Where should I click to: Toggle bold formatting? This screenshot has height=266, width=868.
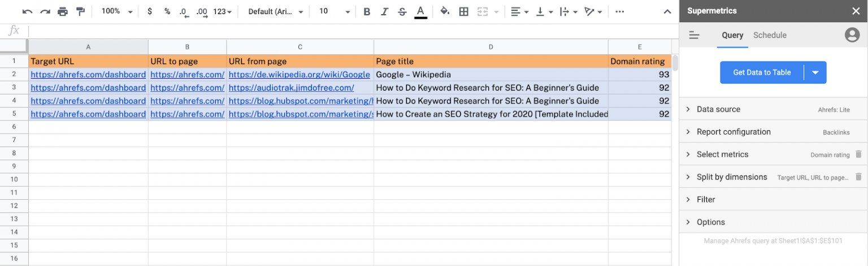click(367, 11)
